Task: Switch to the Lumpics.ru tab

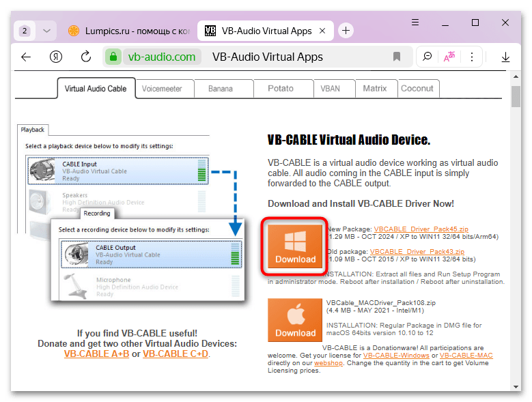Action: (128, 31)
